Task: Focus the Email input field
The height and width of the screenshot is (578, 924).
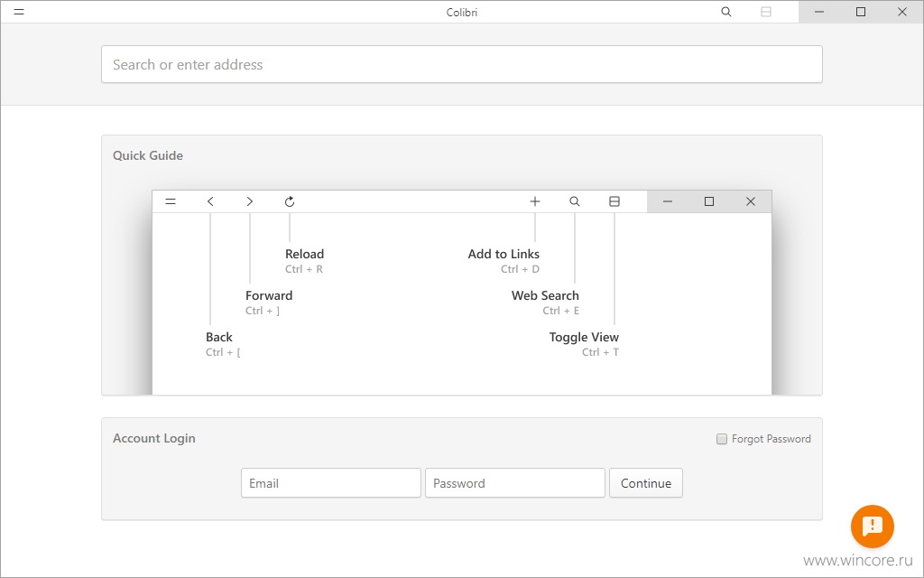Action: [x=330, y=483]
